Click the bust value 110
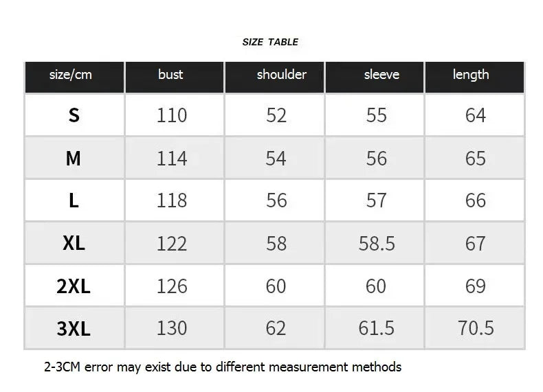 [172, 115]
